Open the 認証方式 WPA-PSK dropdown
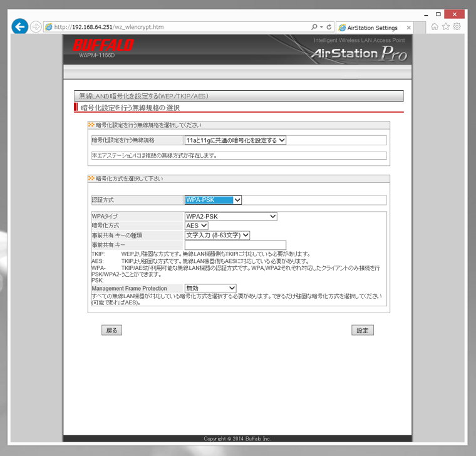This screenshot has width=476, height=456. click(213, 200)
